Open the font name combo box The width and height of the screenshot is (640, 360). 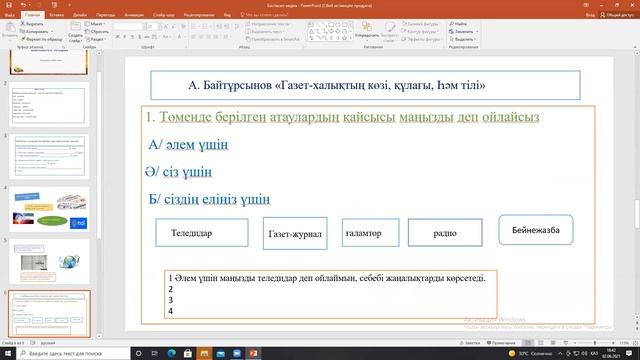point(129,27)
